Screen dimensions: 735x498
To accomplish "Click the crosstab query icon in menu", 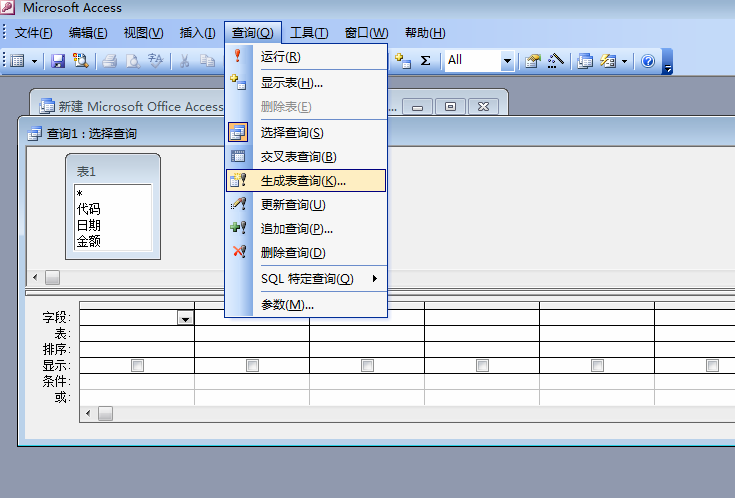I will click(238, 156).
